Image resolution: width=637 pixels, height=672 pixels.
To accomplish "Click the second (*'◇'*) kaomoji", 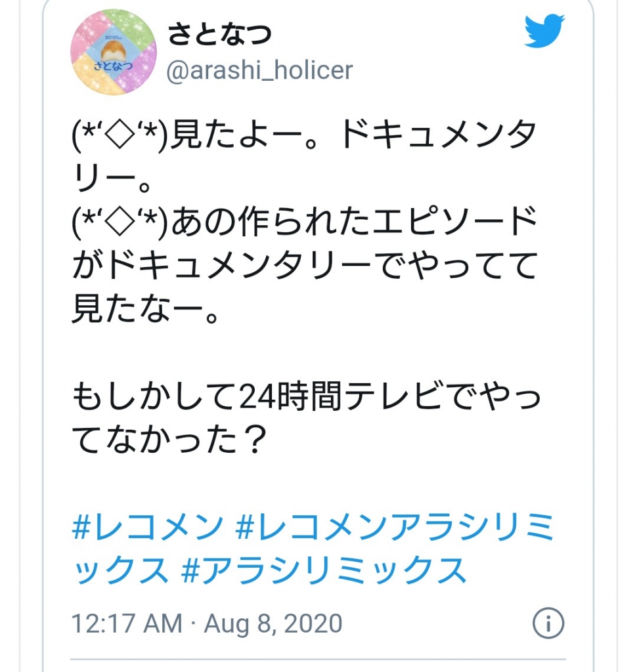I will pyautogui.click(x=119, y=224).
